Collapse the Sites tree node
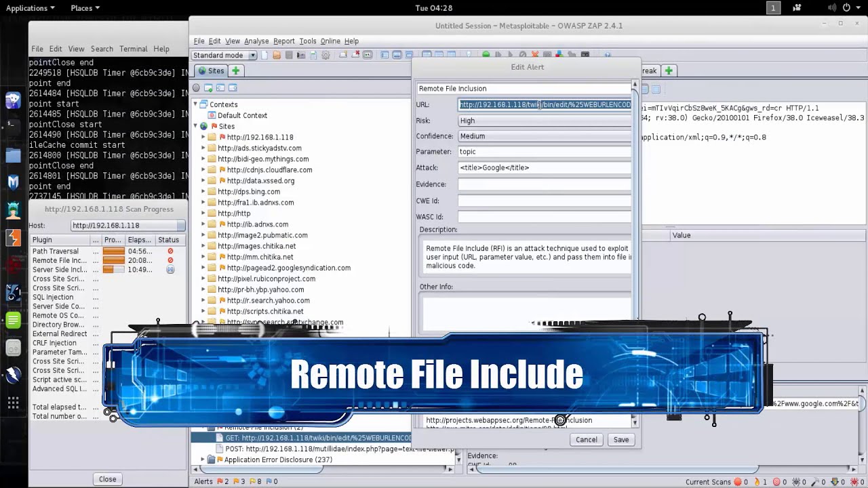868x488 pixels. point(195,126)
